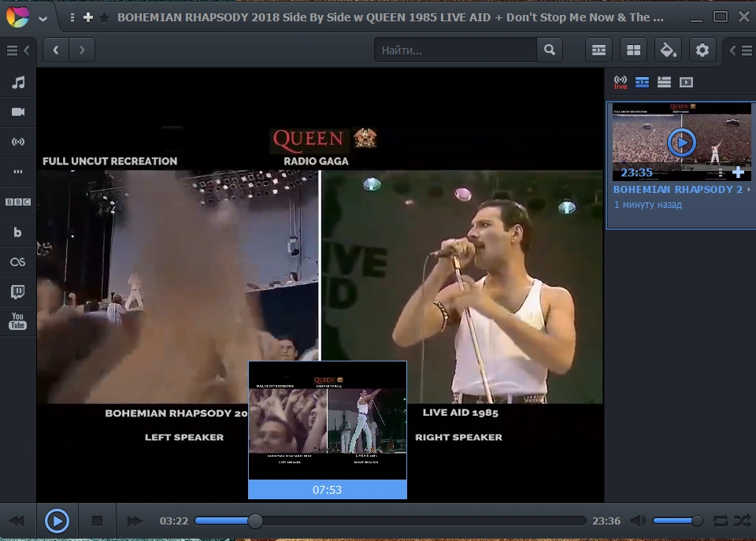Click the elapsed time 03:22

point(174,521)
